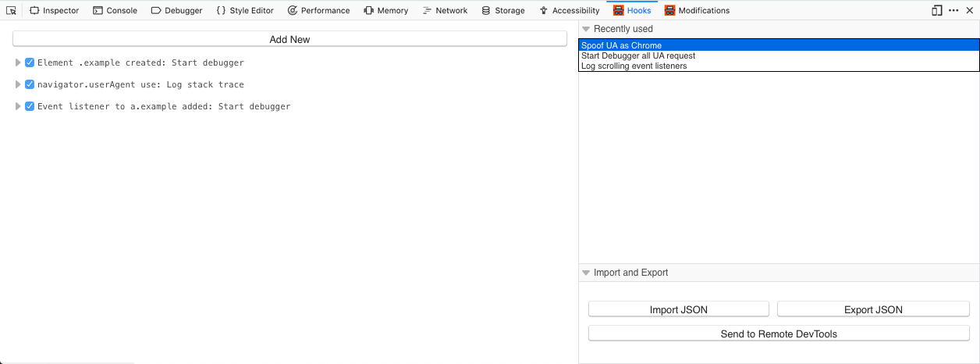Uncheck the navigator.userAgent use hook
The width and height of the screenshot is (980, 364).
click(x=30, y=84)
